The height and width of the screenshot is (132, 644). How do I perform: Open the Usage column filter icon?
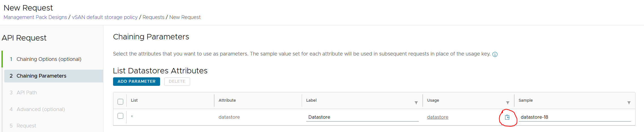click(x=507, y=103)
